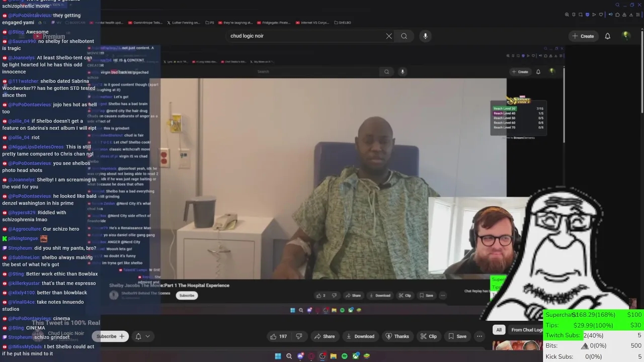The height and width of the screenshot is (362, 644).
Task: Share the main video
Action: click(x=325, y=336)
